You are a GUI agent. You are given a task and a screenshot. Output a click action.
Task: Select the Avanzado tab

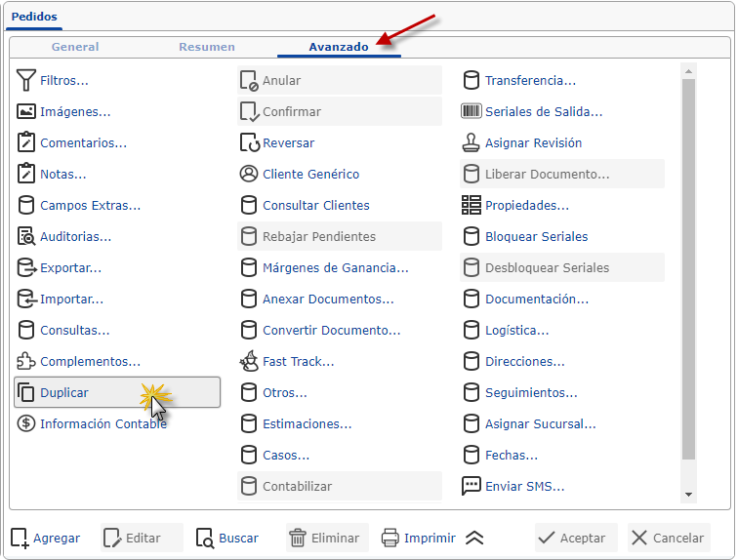tap(339, 47)
